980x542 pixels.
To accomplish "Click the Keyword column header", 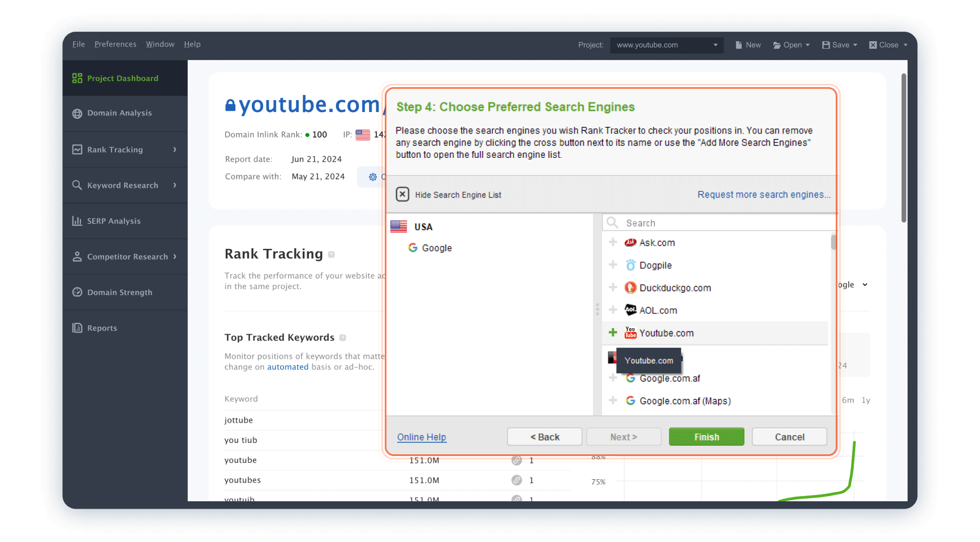I will pyautogui.click(x=241, y=399).
